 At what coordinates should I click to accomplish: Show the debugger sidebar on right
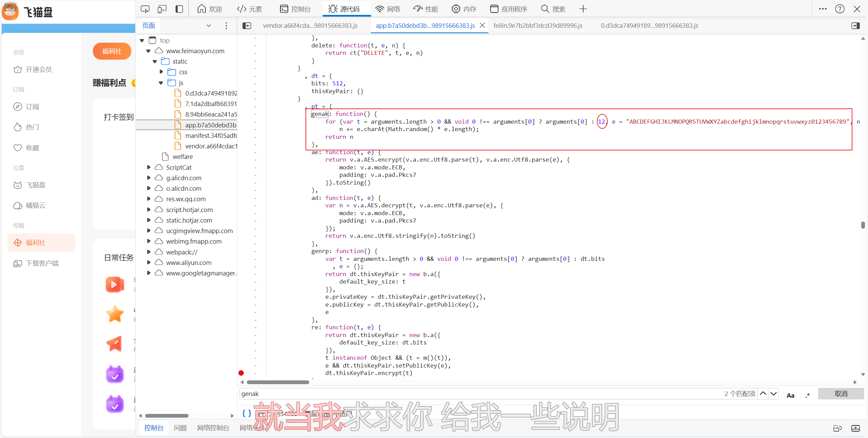click(855, 26)
